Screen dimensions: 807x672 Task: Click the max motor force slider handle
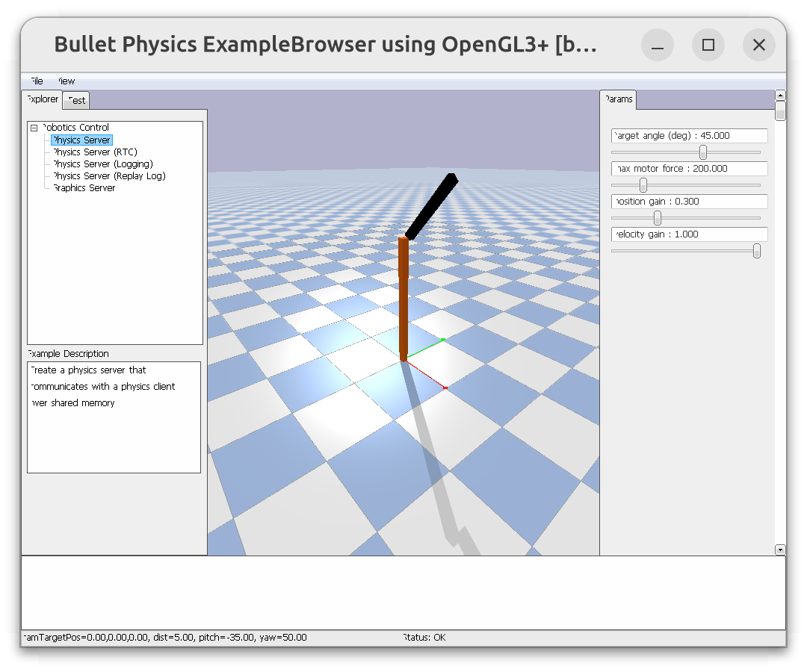pos(643,185)
